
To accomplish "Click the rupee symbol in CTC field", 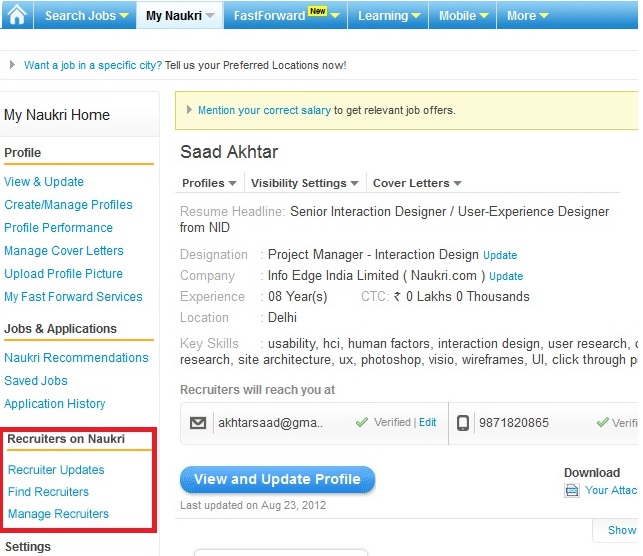I will pos(397,296).
